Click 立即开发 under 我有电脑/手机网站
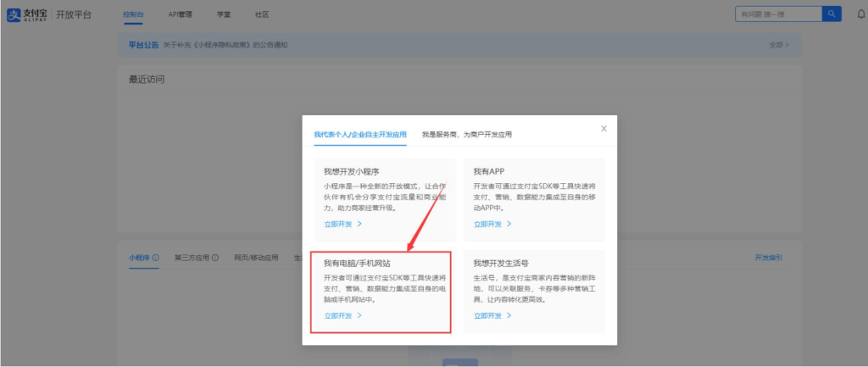 pyautogui.click(x=342, y=315)
